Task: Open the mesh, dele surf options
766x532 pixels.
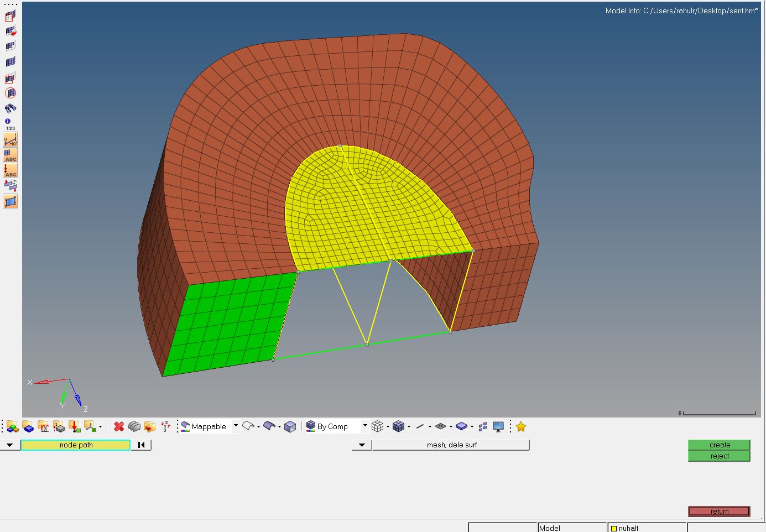Action: coord(451,445)
